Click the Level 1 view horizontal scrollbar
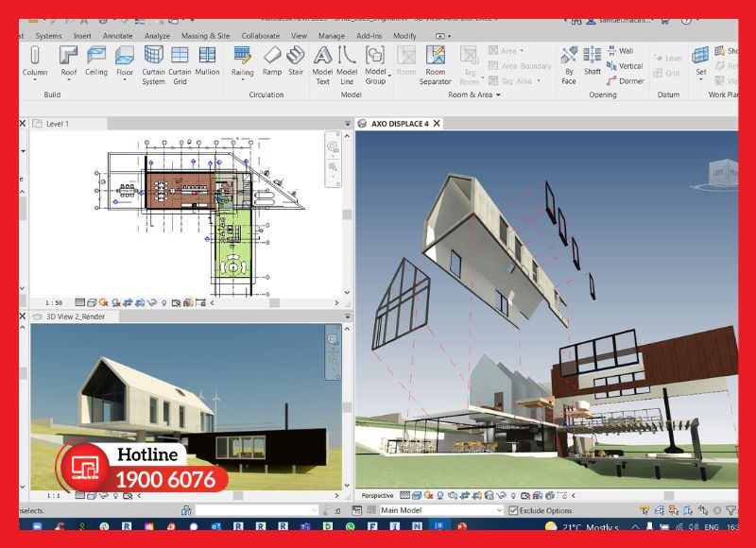This screenshot has height=548, width=756. (274, 302)
